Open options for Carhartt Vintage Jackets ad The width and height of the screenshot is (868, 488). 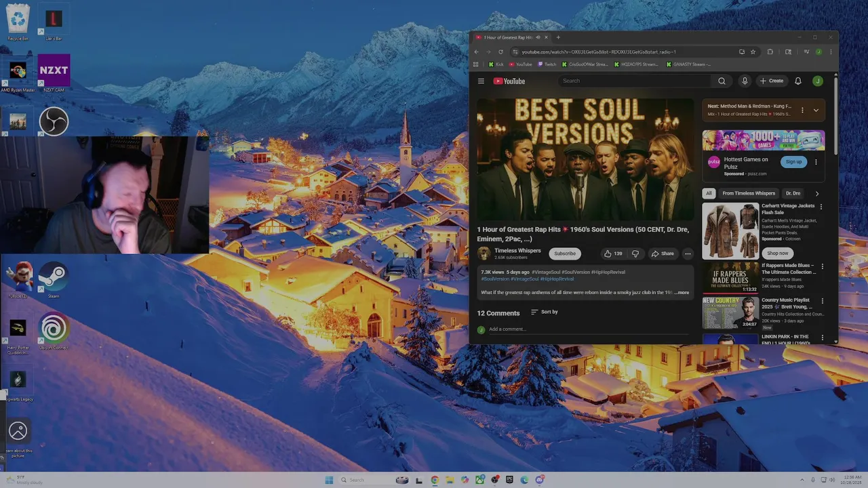[x=821, y=207]
